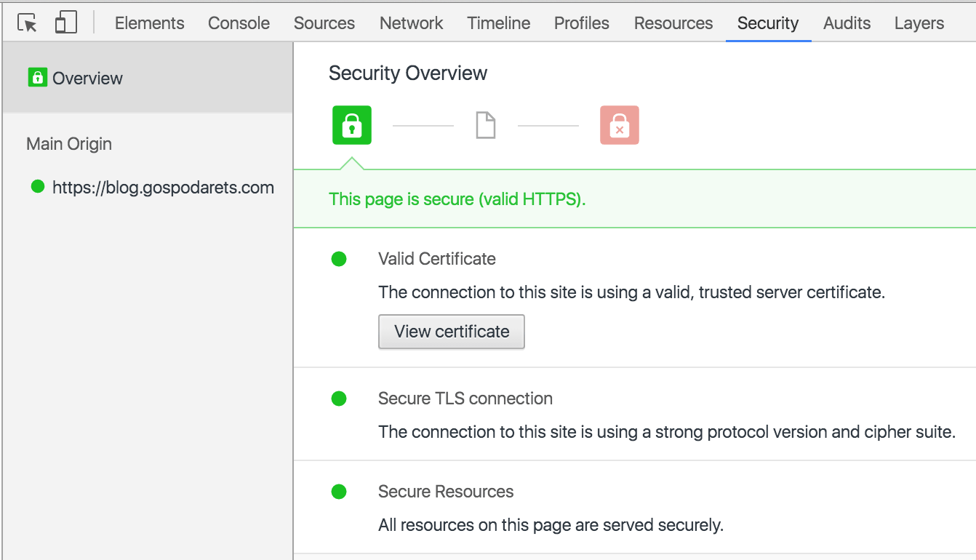Switch to the Console tab
Image resolution: width=976 pixels, height=560 pixels.
(x=239, y=23)
